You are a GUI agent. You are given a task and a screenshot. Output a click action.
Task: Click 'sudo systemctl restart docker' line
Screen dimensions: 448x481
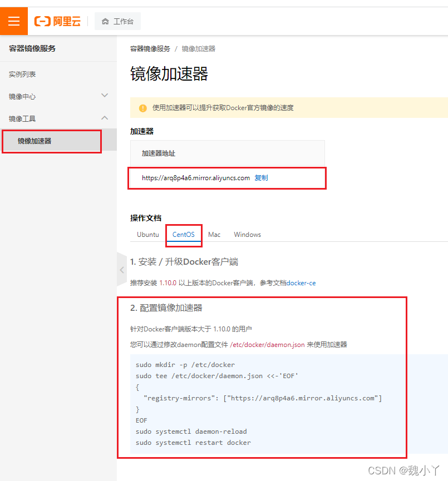coord(193,443)
